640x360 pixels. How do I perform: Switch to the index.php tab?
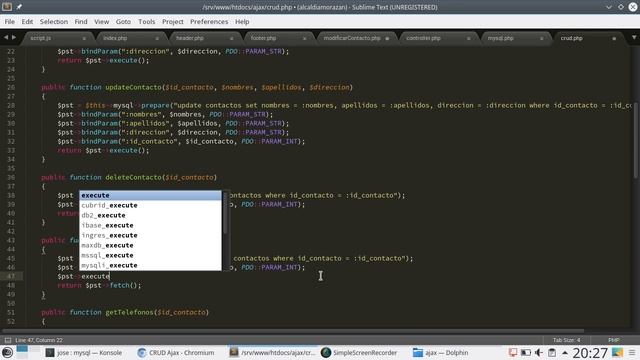(131, 38)
